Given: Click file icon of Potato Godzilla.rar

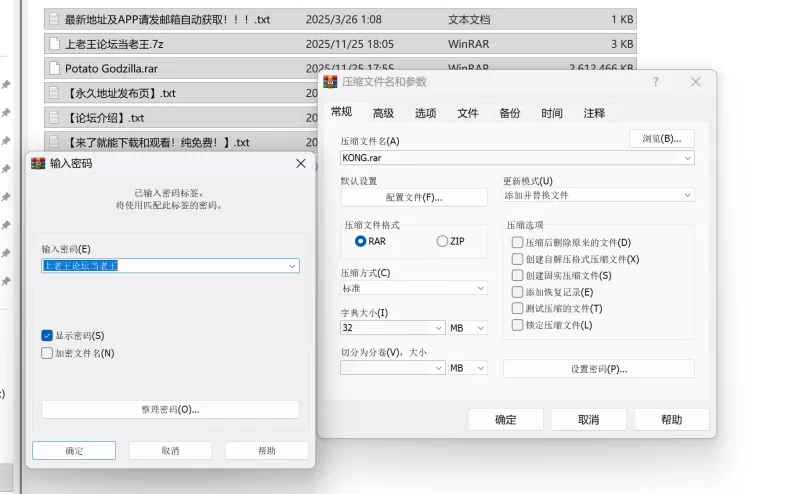Looking at the screenshot, I should 54,68.
